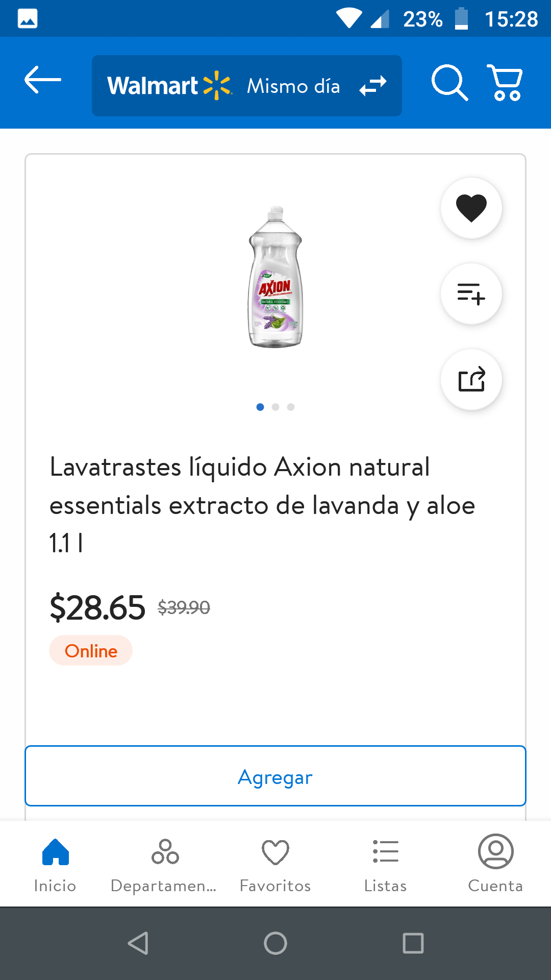Open Listas tab

click(x=386, y=864)
